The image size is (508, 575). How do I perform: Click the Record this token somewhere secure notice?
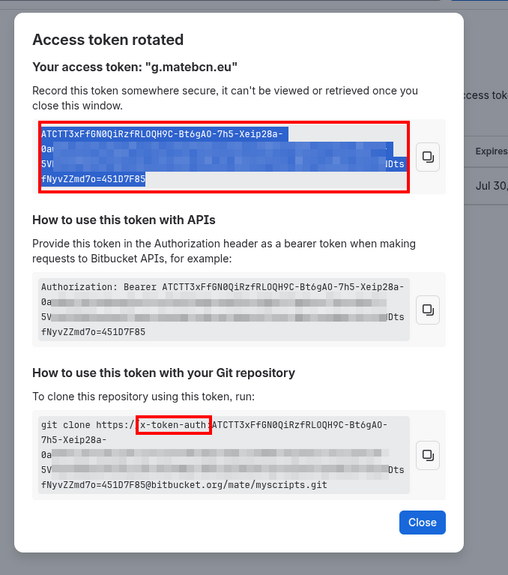coord(225,98)
